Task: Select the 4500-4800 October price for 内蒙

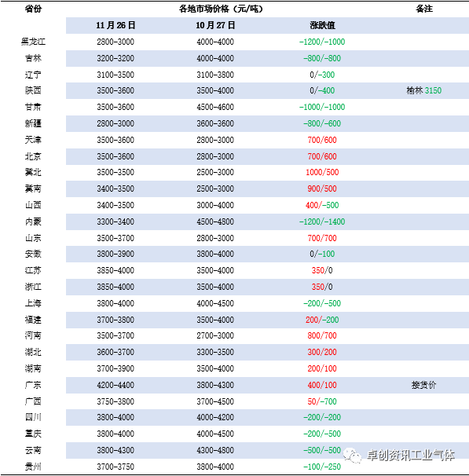Action: click(x=215, y=222)
